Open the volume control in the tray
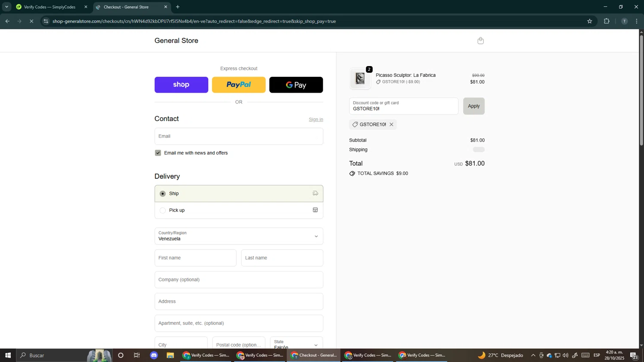 (565, 355)
